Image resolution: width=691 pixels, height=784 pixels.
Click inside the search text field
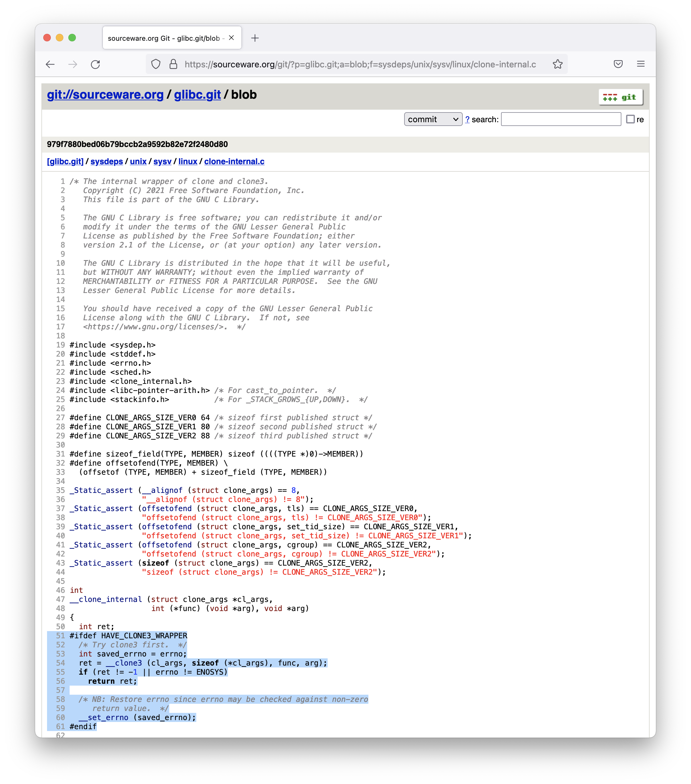561,119
